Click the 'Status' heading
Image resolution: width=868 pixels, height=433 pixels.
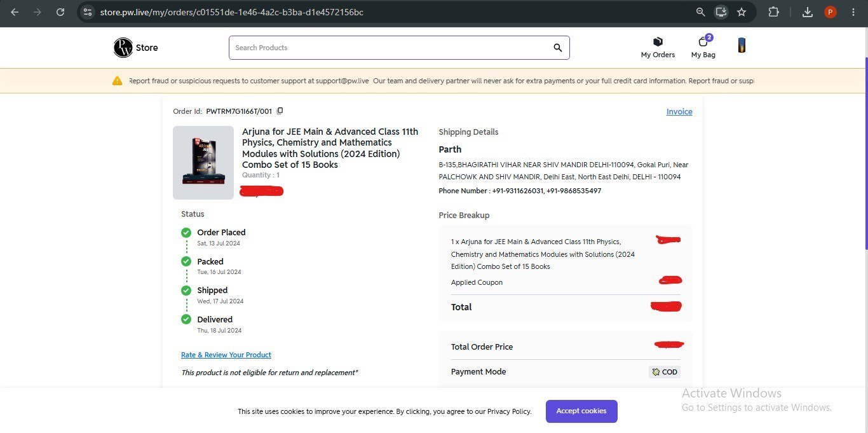[193, 214]
